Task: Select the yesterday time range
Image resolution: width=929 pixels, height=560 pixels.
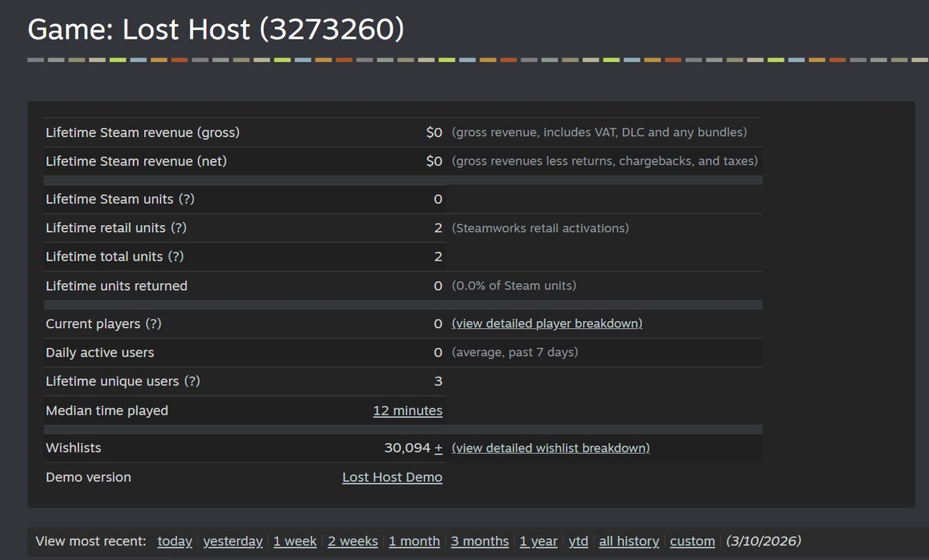Action: (233, 541)
